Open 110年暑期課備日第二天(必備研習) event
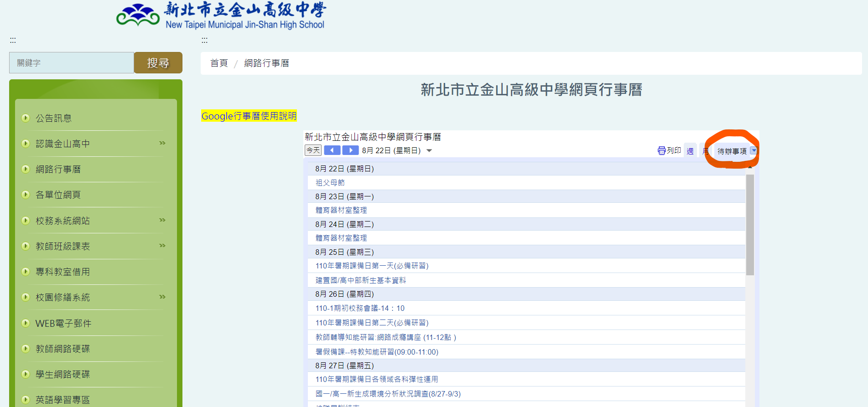 [372, 323]
